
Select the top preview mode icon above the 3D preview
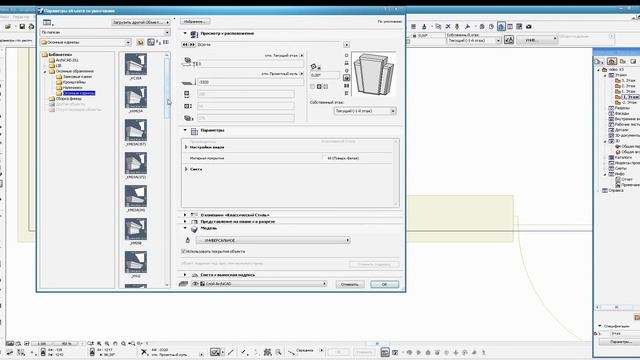(x=347, y=55)
